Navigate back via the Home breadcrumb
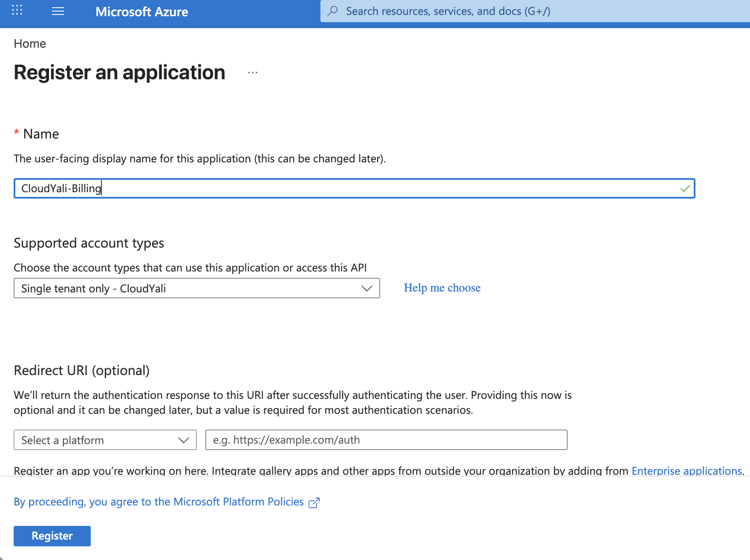The image size is (750, 560). pos(30,43)
